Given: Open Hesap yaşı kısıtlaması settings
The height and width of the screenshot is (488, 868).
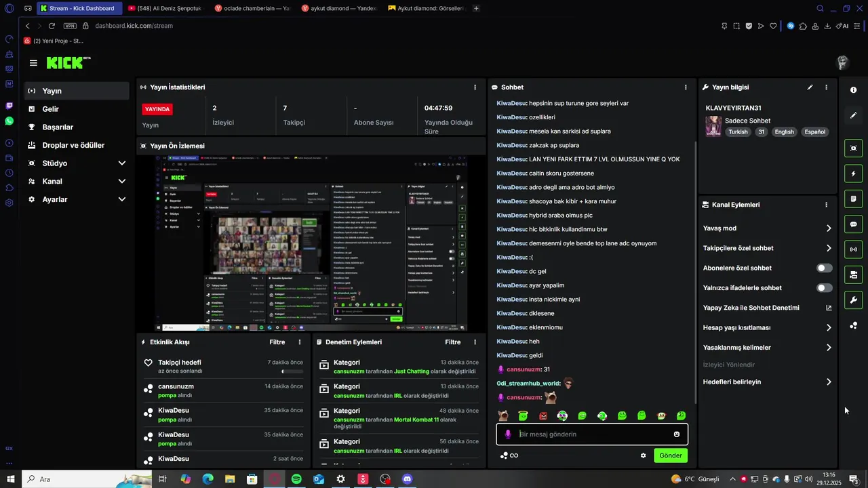Looking at the screenshot, I should pos(768,327).
